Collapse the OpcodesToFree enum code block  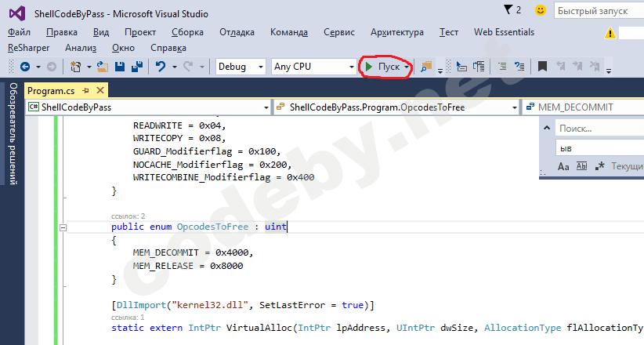[63, 227]
